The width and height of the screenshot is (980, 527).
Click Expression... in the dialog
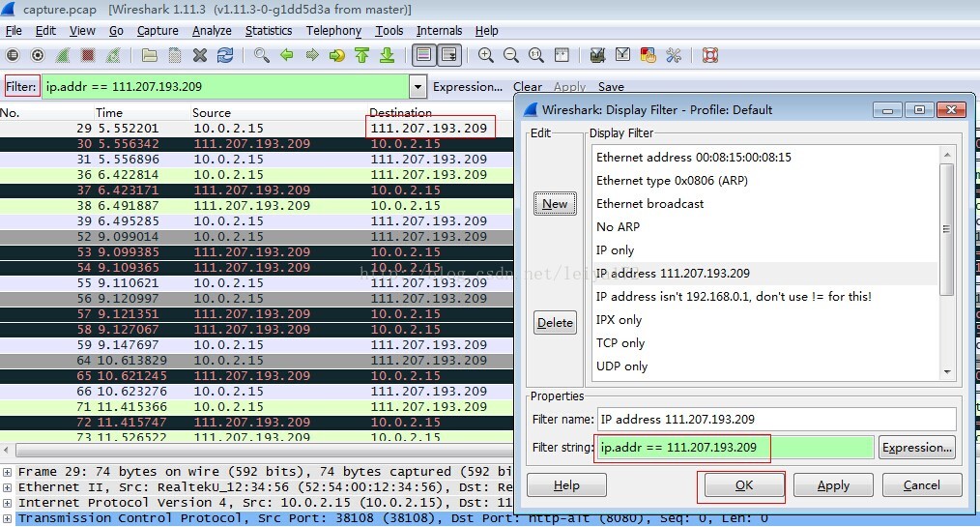(x=917, y=448)
